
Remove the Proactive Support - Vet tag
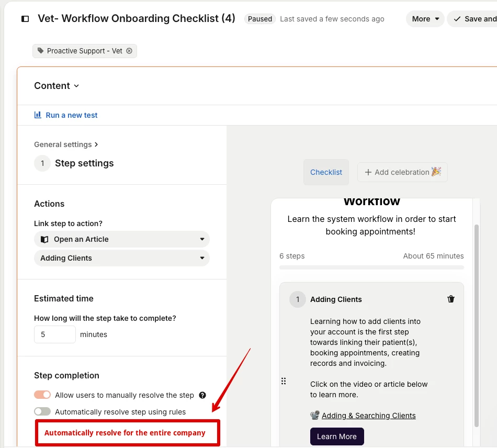[129, 51]
